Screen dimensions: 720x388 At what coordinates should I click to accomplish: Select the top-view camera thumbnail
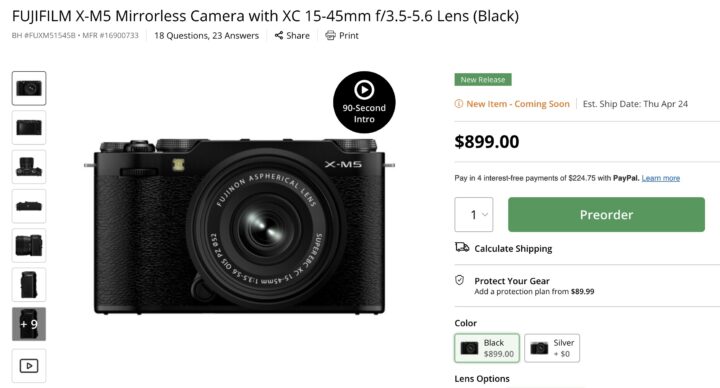pos(29,206)
